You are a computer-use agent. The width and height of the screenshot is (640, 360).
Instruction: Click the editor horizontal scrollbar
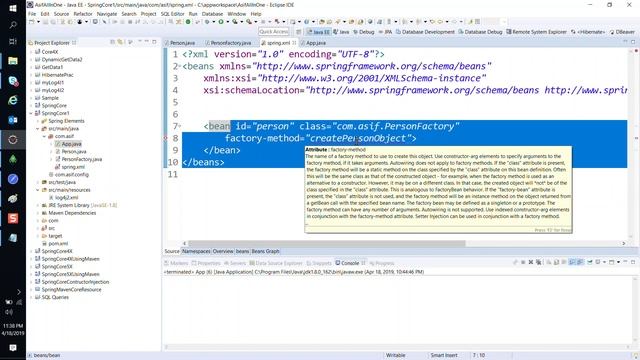[327, 243]
